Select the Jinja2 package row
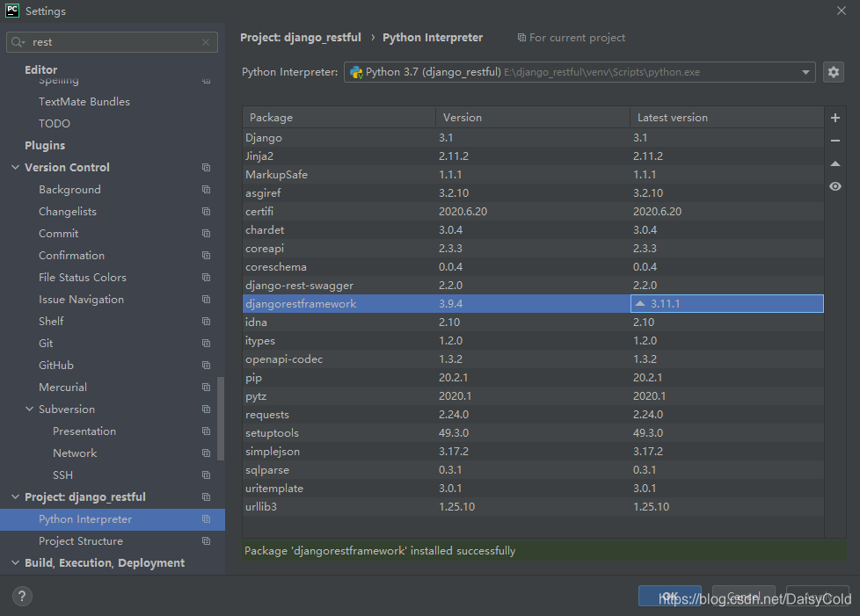The width and height of the screenshot is (860, 616). click(x=533, y=156)
